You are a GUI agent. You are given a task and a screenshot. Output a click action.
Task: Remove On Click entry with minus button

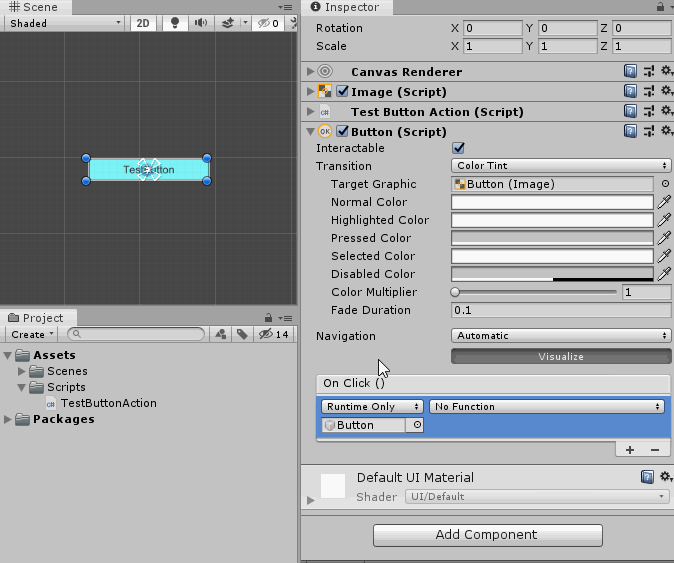point(654,450)
